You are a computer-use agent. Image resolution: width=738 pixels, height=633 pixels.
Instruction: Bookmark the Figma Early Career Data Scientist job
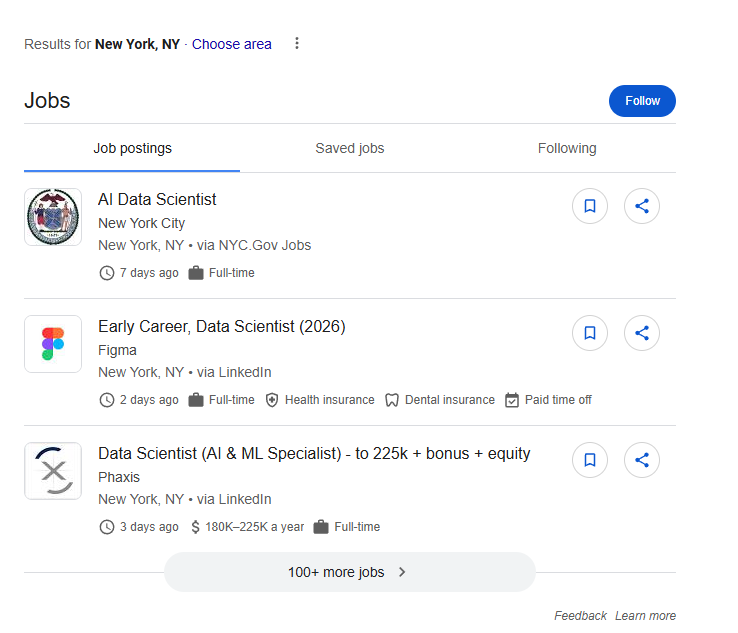(590, 333)
